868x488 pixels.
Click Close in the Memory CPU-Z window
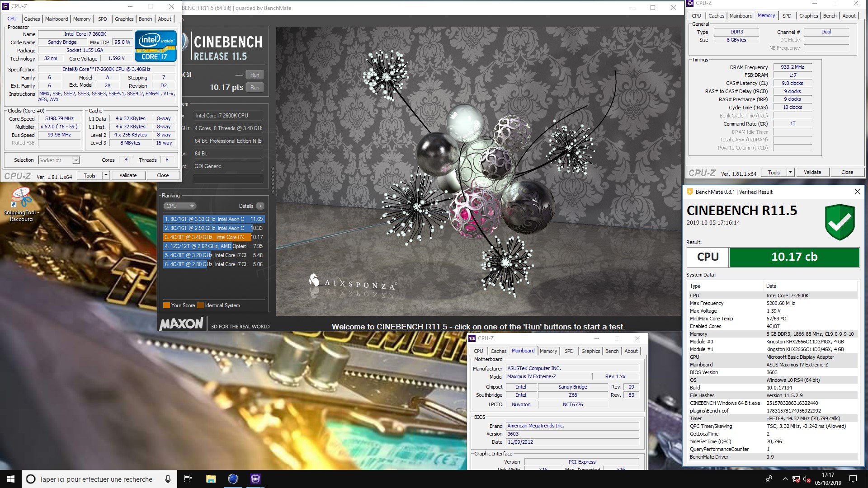[x=847, y=172]
